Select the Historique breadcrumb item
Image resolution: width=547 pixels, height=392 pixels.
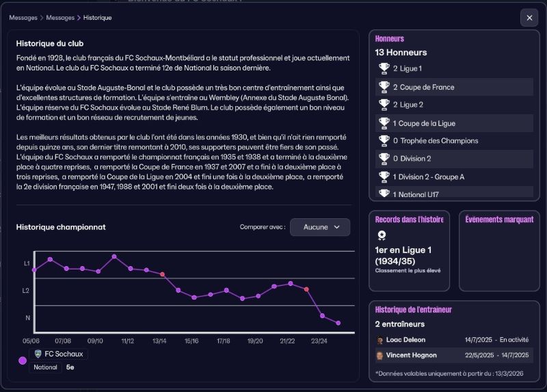(x=98, y=17)
